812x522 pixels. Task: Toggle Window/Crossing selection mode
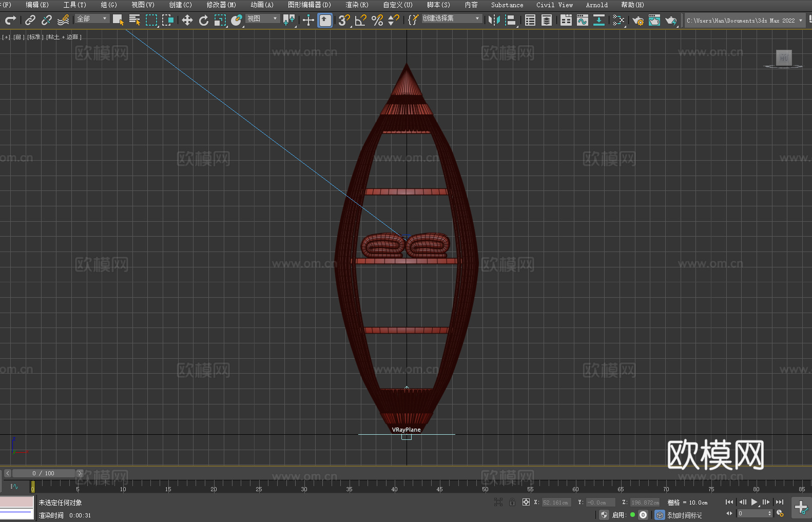click(168, 20)
